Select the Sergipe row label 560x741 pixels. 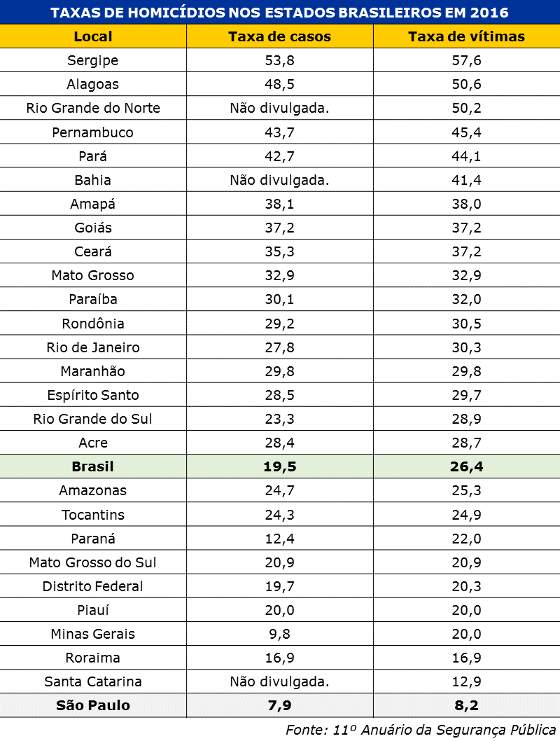(x=93, y=60)
